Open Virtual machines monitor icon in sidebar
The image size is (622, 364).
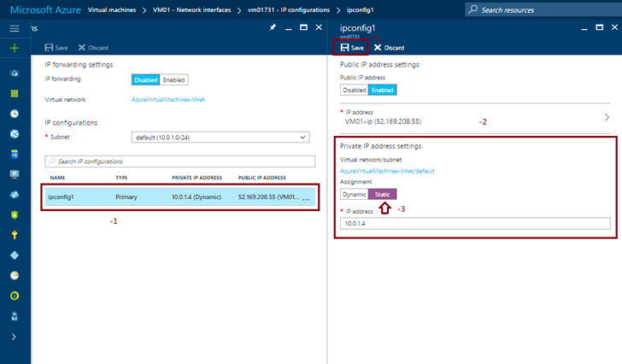pyautogui.click(x=15, y=174)
